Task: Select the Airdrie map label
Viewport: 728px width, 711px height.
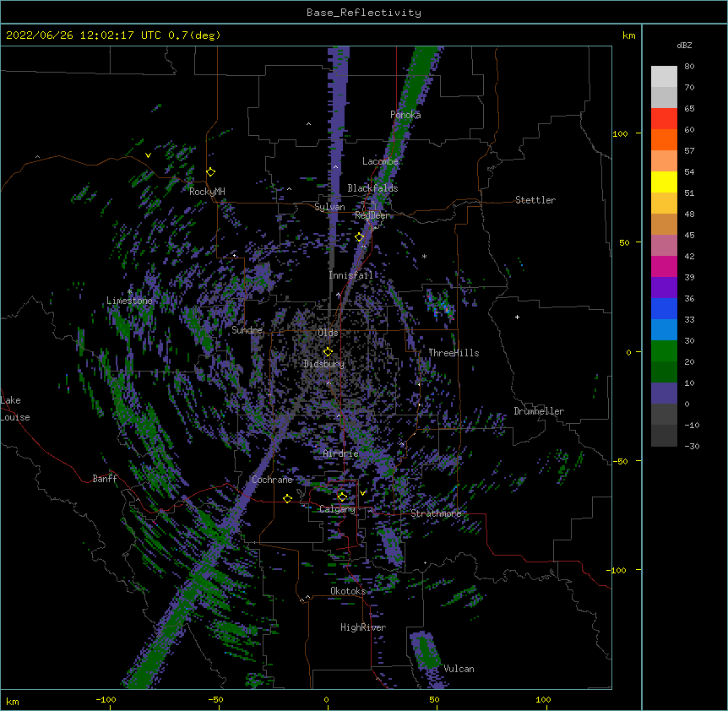Action: (x=341, y=453)
